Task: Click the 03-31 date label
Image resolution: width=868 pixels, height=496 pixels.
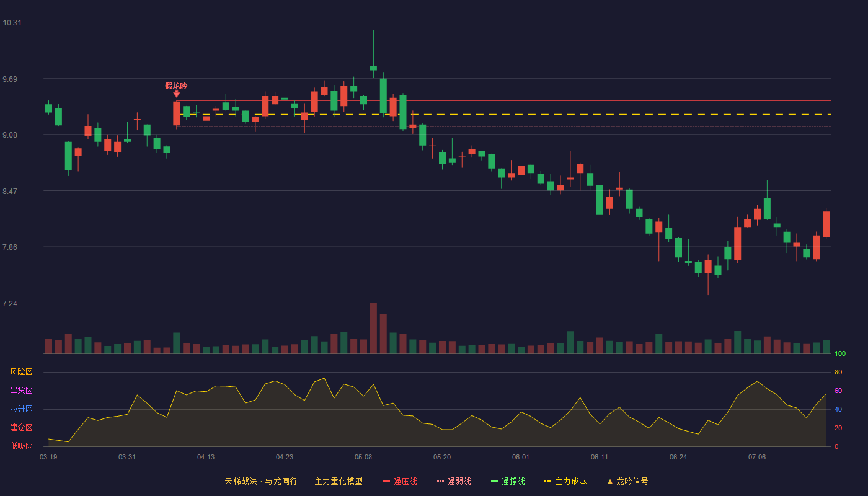Action: pos(127,457)
